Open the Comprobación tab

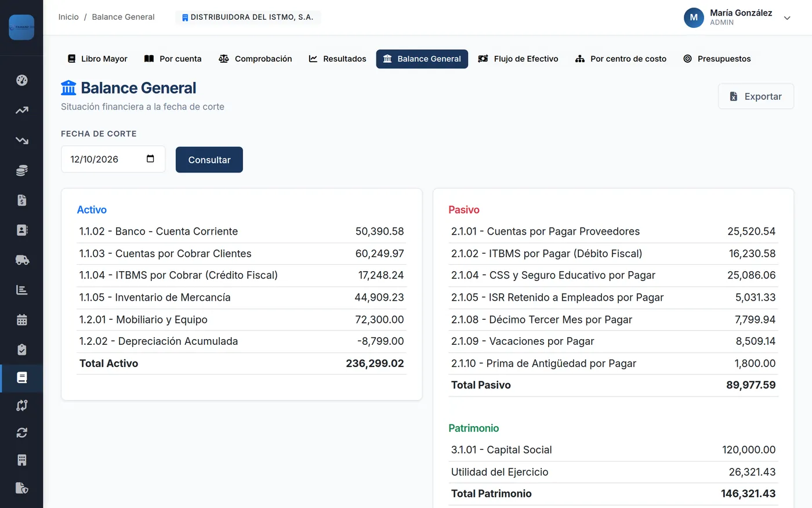pyautogui.click(x=255, y=59)
